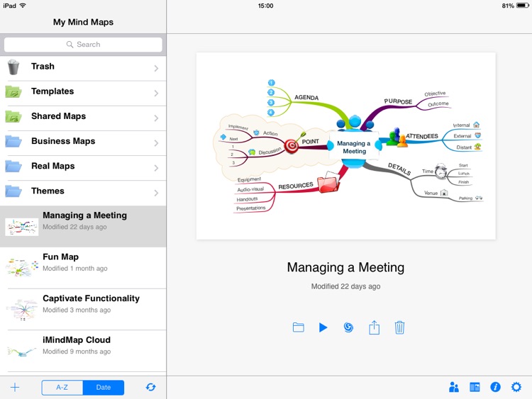Select the Captivate Functionality list title
This screenshot has height=399, width=532.
pyautogui.click(x=92, y=298)
